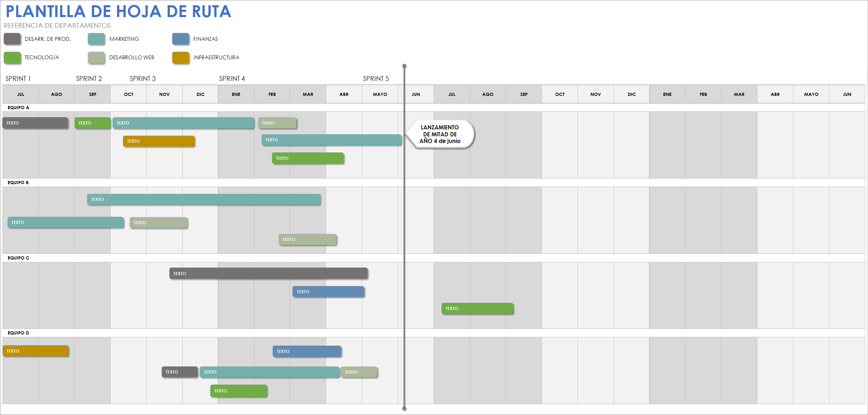Click the MAYO header before the milestone line

(380, 94)
